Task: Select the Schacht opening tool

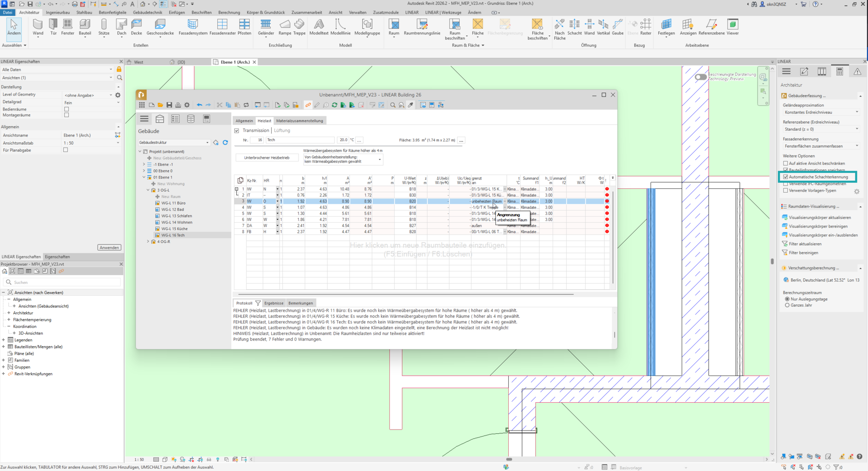Action: [x=574, y=27]
